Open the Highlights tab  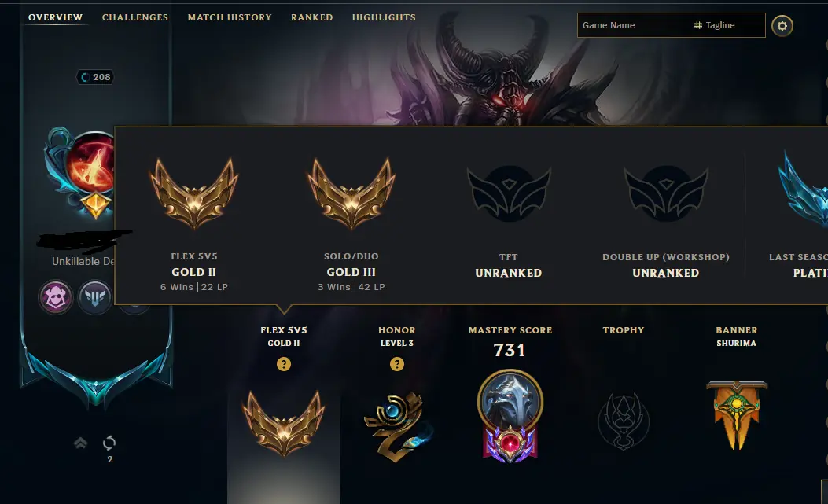point(384,17)
